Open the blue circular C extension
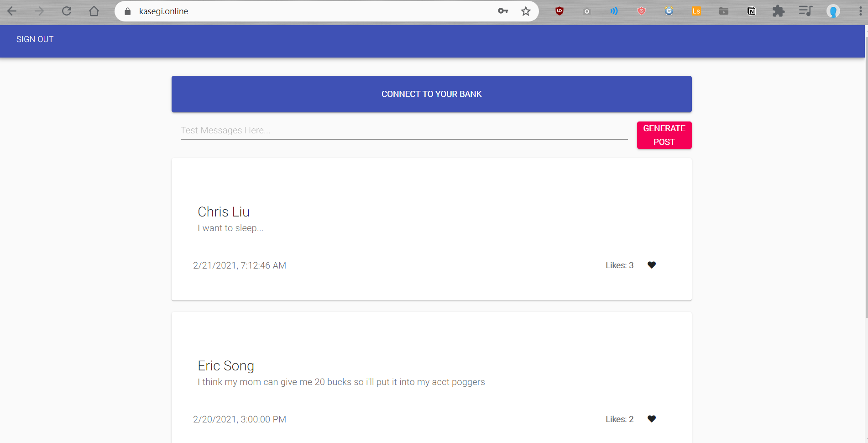868x443 pixels. click(669, 11)
